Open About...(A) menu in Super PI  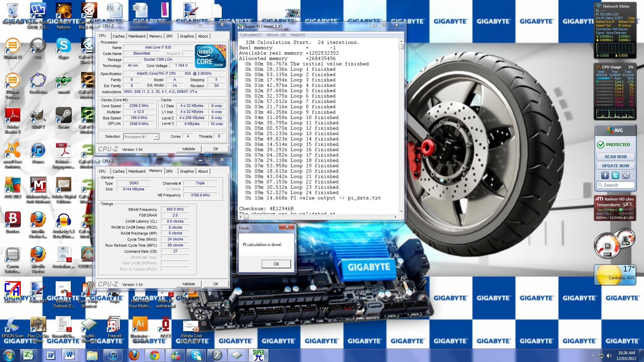click(x=276, y=35)
